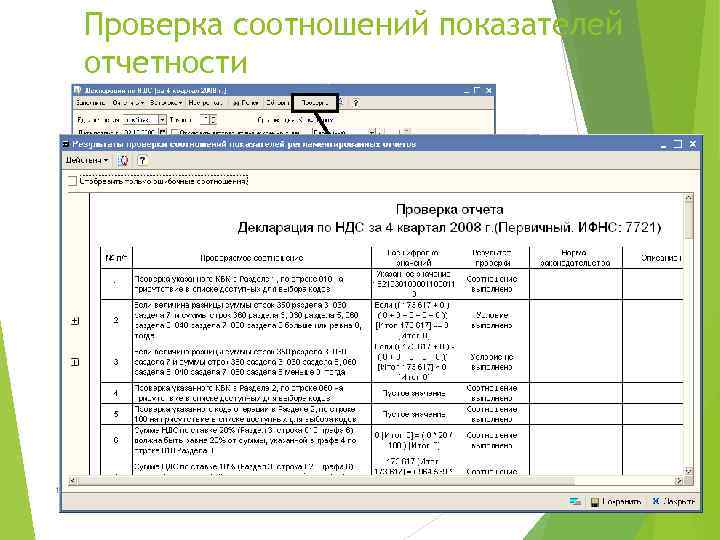Select 'Проверка отчета' heading
Image resolution: width=720 pixels, height=540 pixels.
click(450, 209)
